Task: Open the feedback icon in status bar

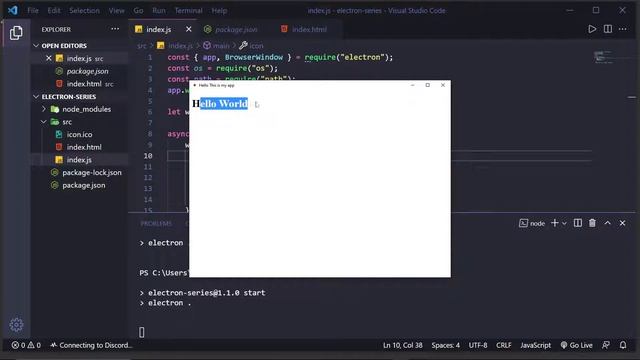Action: pos(606,345)
